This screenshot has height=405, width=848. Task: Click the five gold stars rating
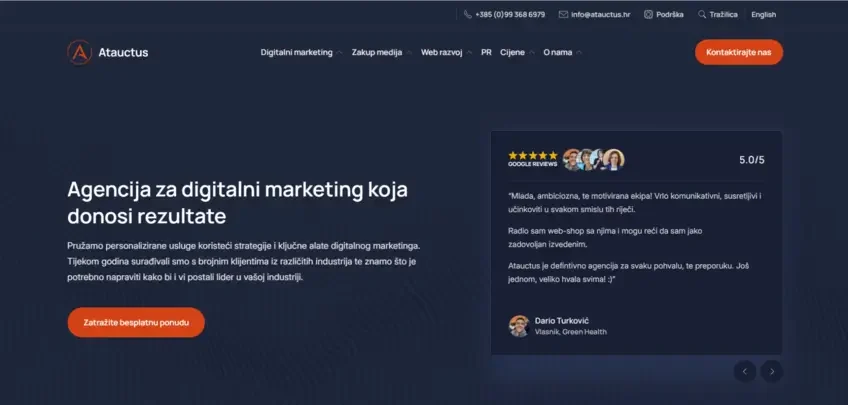[x=533, y=155]
